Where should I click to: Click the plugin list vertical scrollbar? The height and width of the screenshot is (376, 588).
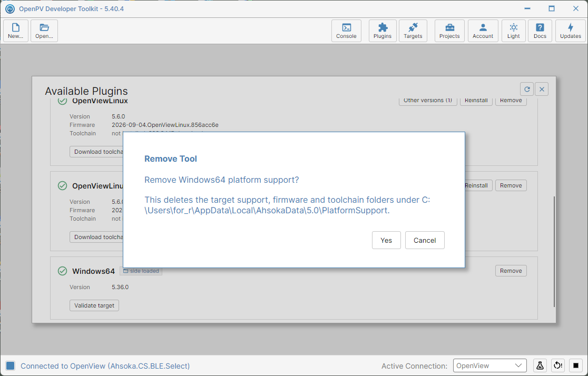[554, 252]
